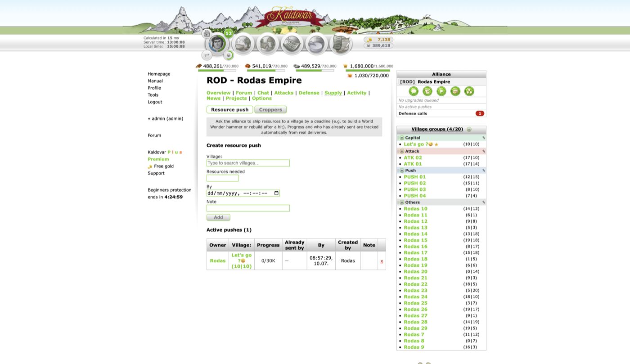The height and width of the screenshot is (364, 630).
Task: Open the reports papers icon
Action: (x=341, y=44)
